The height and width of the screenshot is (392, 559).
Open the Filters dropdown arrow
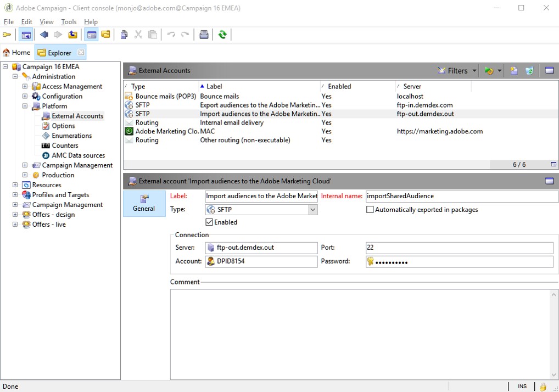tap(474, 71)
